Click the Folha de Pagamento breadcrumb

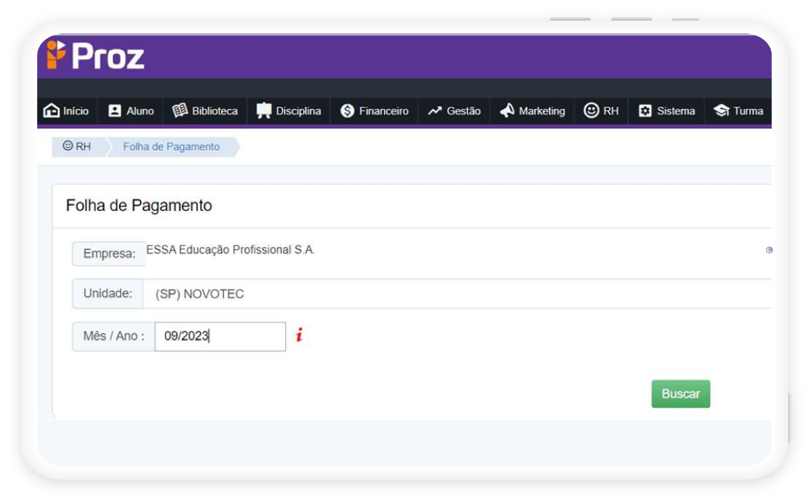(x=171, y=147)
